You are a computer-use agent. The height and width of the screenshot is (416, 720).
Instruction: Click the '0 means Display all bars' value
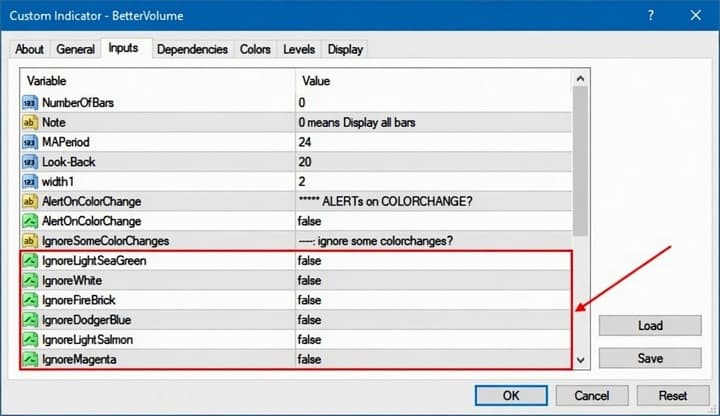(357, 122)
